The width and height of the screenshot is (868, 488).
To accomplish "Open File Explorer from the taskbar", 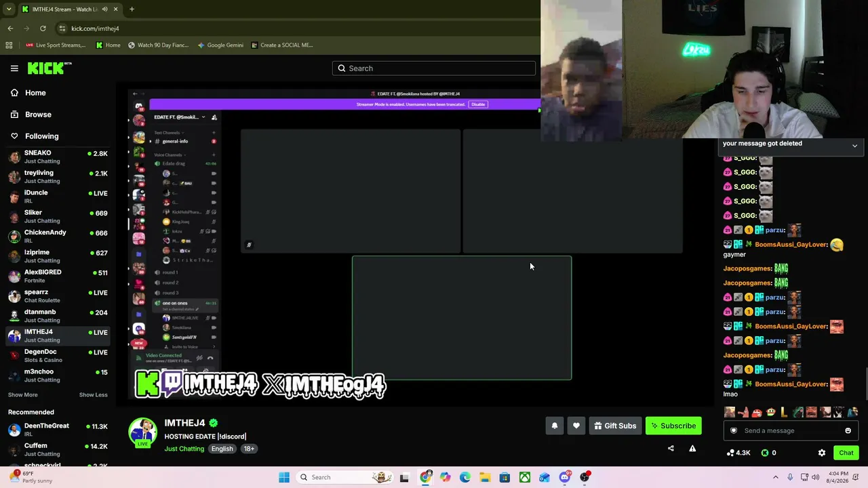I will [485, 477].
